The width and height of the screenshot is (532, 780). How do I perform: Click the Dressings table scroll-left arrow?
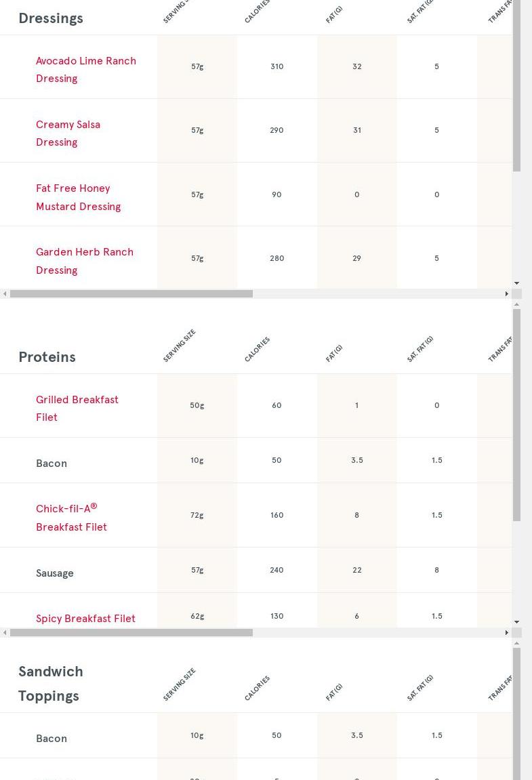point(5,294)
